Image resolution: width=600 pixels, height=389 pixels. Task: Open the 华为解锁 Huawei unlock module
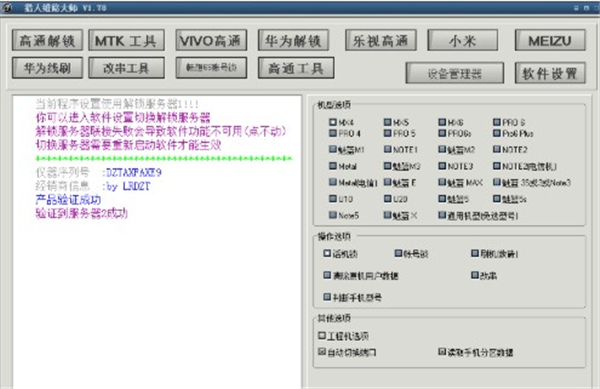pos(293,41)
